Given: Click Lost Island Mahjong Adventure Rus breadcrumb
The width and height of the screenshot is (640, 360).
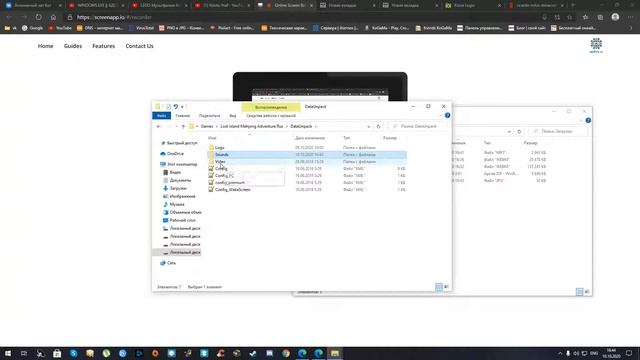Looking at the screenshot, I should click(251, 127).
